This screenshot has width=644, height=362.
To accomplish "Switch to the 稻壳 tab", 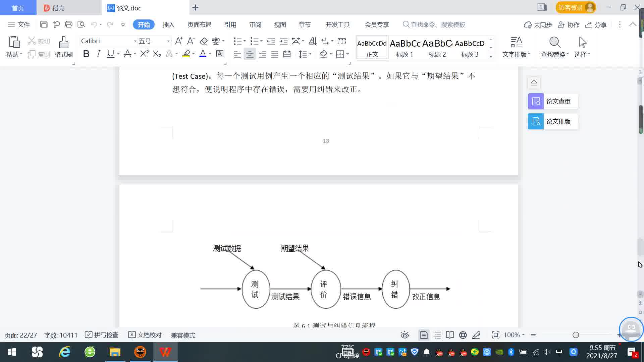I will (x=69, y=8).
